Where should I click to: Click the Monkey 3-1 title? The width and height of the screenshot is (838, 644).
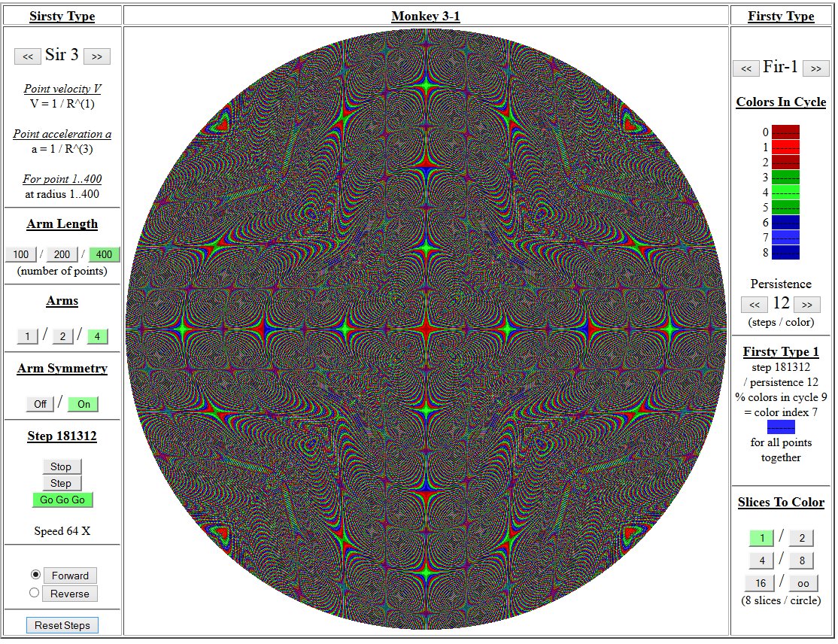click(426, 16)
